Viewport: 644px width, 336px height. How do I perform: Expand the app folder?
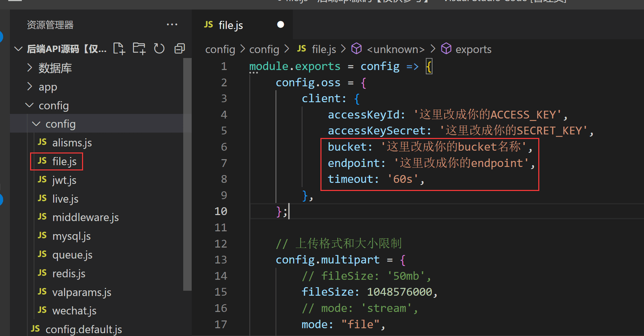pos(48,87)
